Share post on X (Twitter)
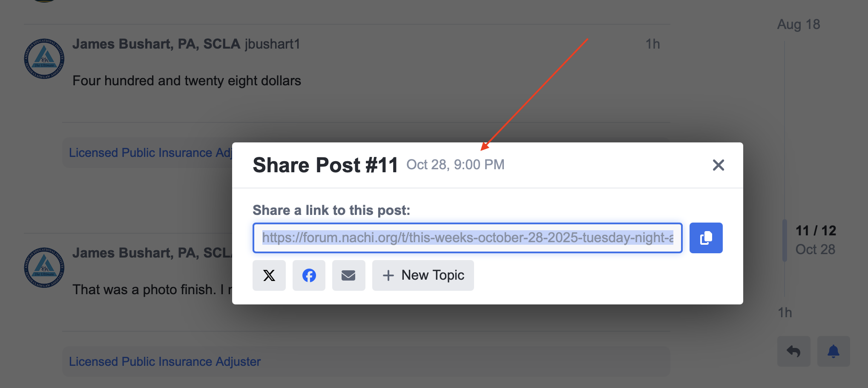 click(x=269, y=275)
